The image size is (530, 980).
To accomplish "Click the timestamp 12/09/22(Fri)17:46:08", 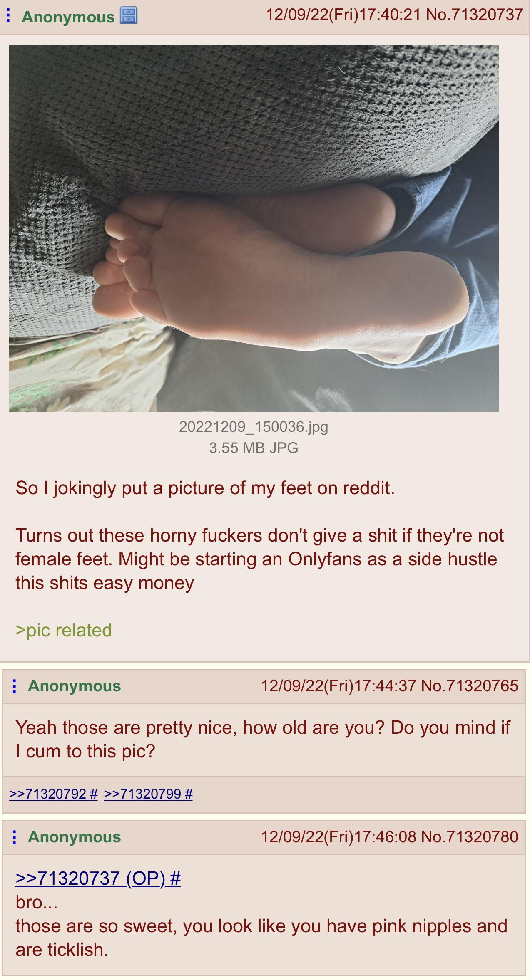I will tap(338, 836).
